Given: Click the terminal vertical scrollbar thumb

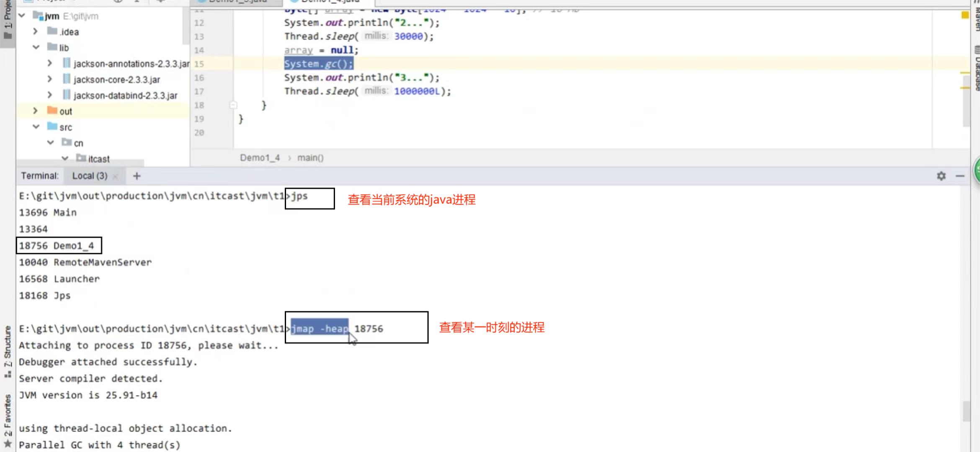Looking at the screenshot, I should [x=966, y=411].
